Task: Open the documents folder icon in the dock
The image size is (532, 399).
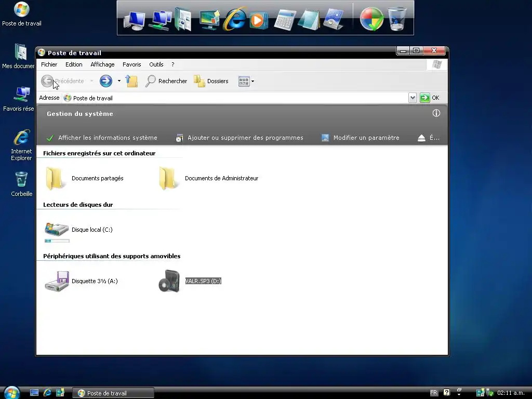Action: [183, 20]
